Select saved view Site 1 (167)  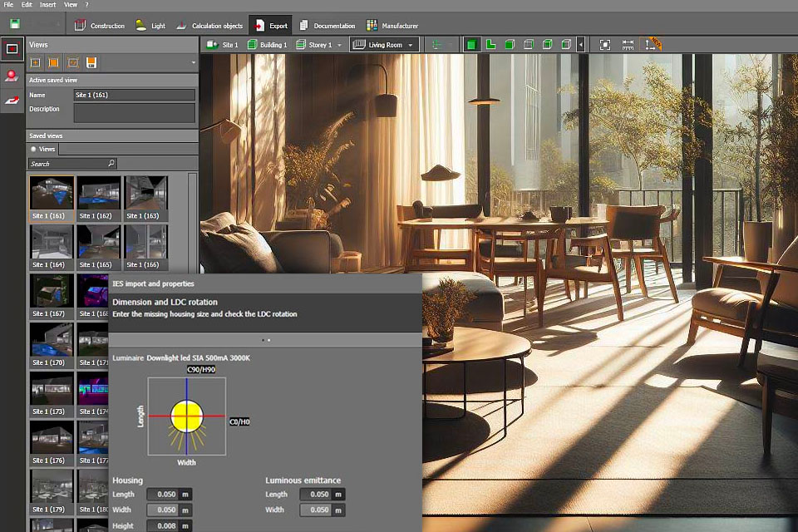(52, 296)
